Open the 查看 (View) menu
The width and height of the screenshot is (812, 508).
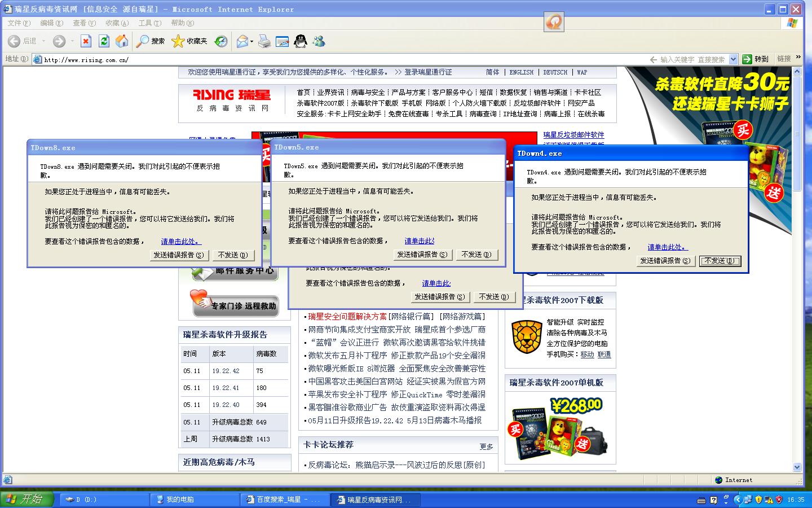click(x=84, y=23)
